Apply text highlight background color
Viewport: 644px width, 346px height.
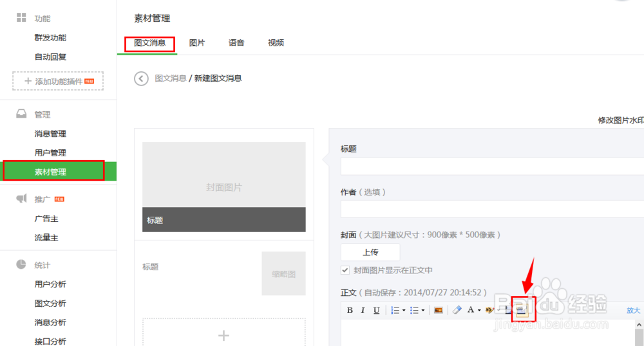[489, 310]
